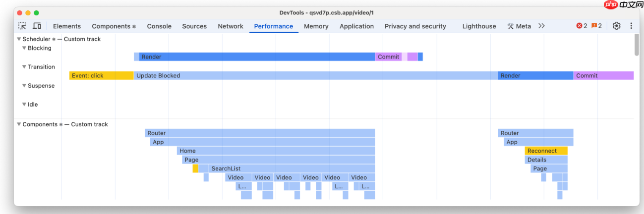Select the Transition track Render bar
The width and height of the screenshot is (644, 214).
point(536,76)
